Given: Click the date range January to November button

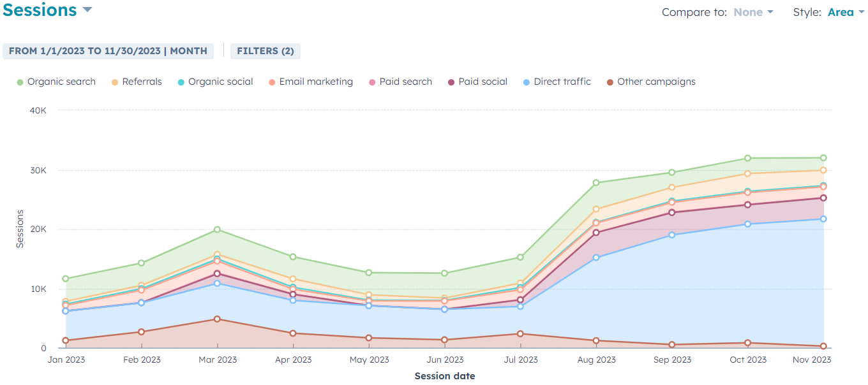Looking at the screenshot, I should 108,51.
